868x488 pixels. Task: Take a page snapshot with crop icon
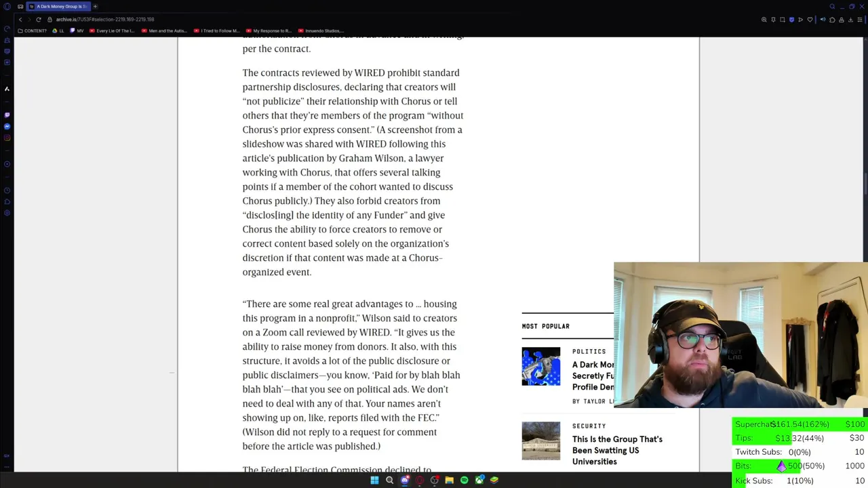[782, 20]
